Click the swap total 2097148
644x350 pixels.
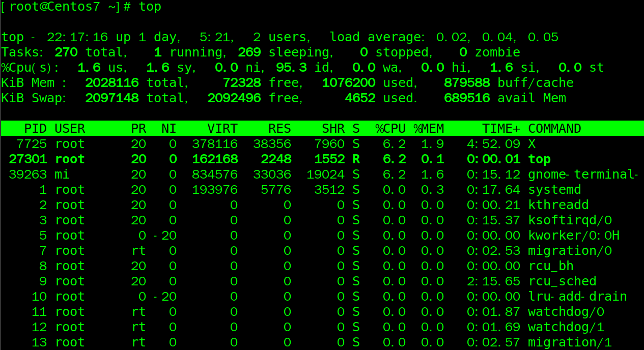[x=112, y=98]
